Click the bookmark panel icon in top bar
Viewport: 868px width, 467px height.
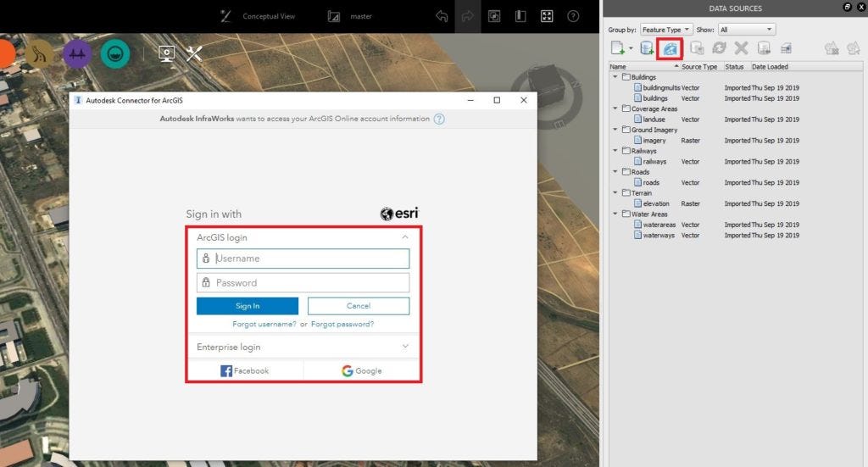(520, 16)
